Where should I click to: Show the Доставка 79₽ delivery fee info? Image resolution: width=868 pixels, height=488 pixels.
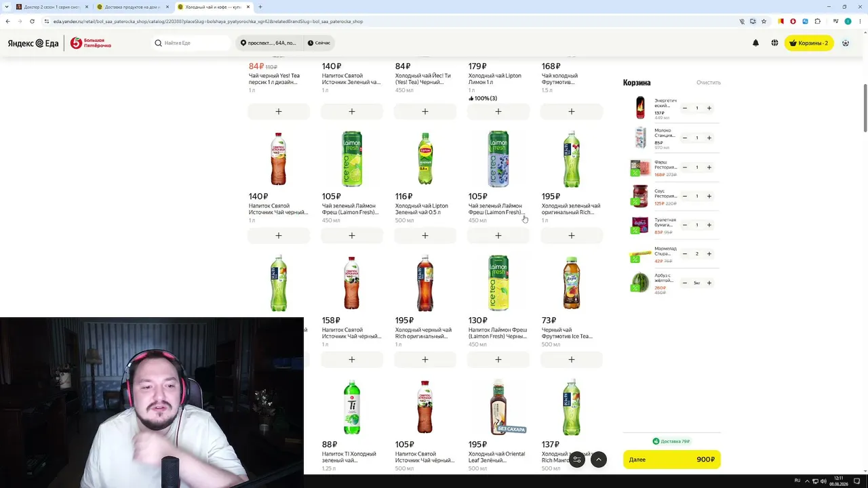click(671, 441)
